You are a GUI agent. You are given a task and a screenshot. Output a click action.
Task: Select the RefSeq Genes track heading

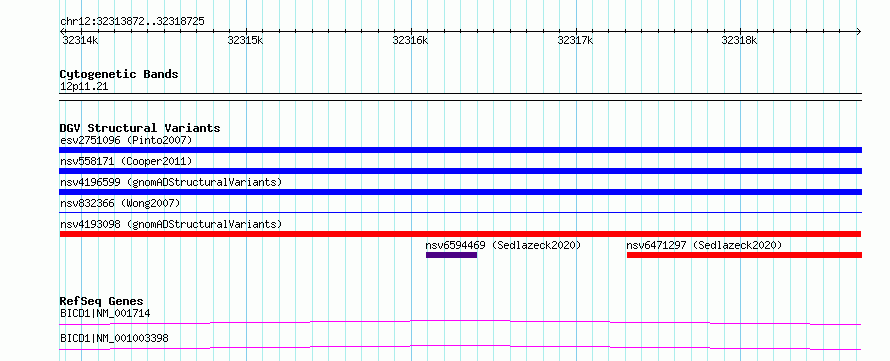[x=102, y=301]
